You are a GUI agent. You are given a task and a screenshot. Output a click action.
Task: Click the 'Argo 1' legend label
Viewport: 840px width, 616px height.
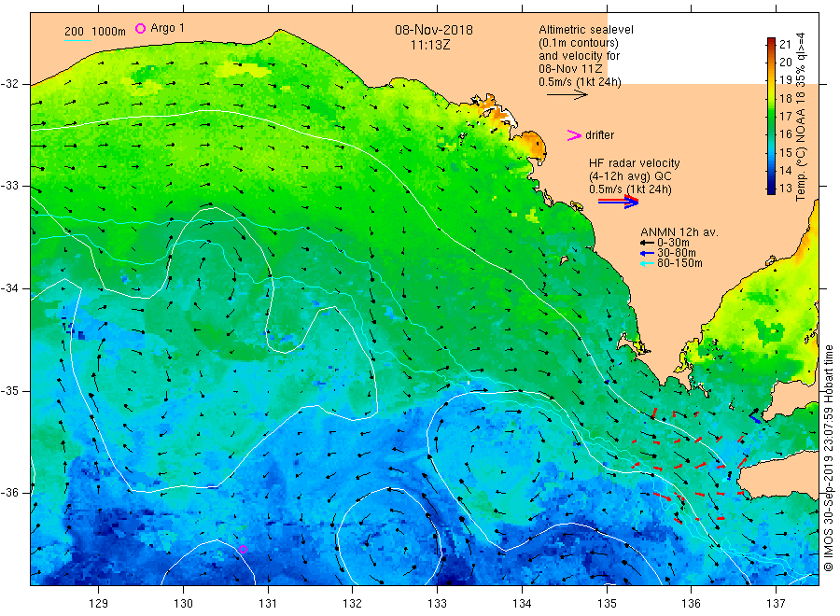tap(168, 28)
